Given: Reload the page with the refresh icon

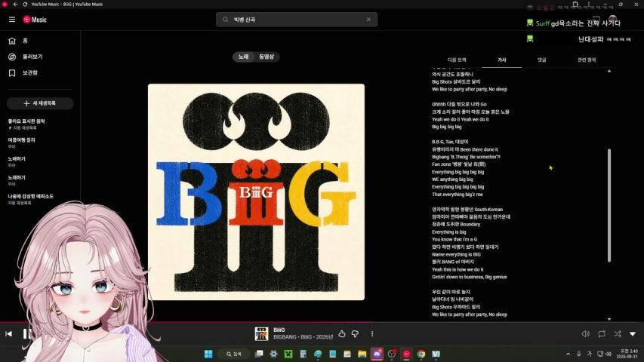Looking at the screenshot, I should 25,4.
